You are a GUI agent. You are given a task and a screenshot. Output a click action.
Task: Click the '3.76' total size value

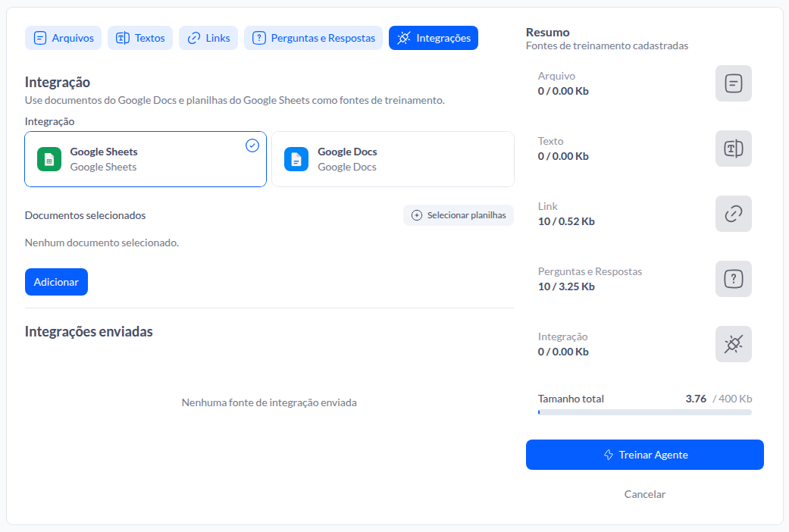click(696, 399)
